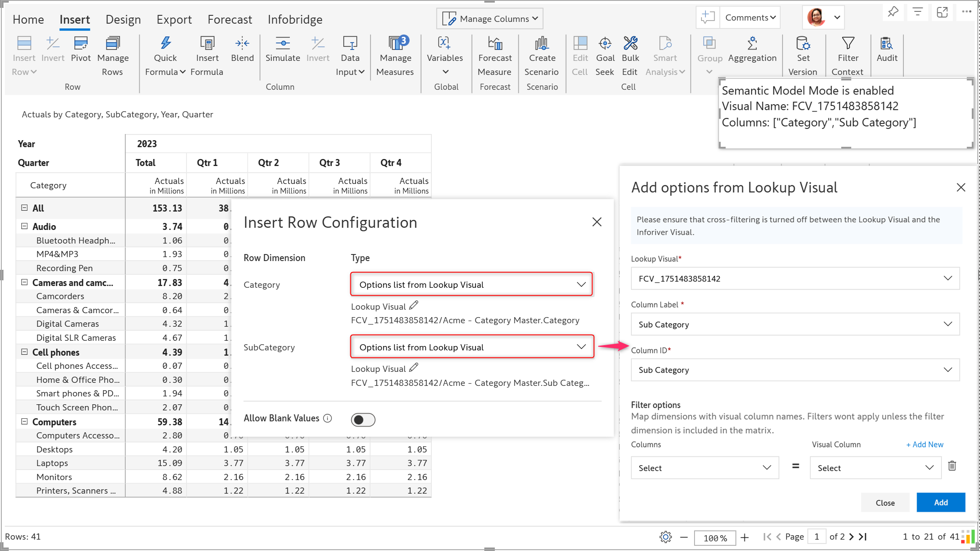Open the Forecast tab
The height and width of the screenshot is (551, 980).
pyautogui.click(x=229, y=19)
